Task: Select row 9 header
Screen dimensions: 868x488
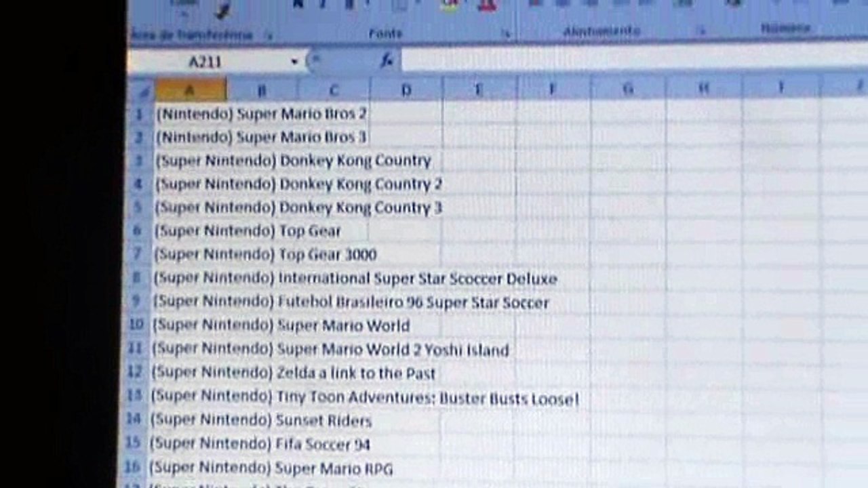Action: (x=137, y=302)
